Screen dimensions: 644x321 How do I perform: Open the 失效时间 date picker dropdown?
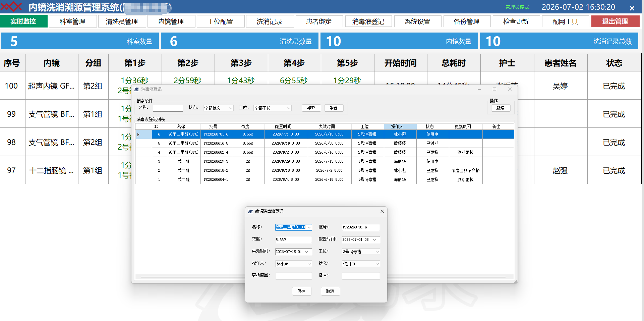(x=306, y=252)
